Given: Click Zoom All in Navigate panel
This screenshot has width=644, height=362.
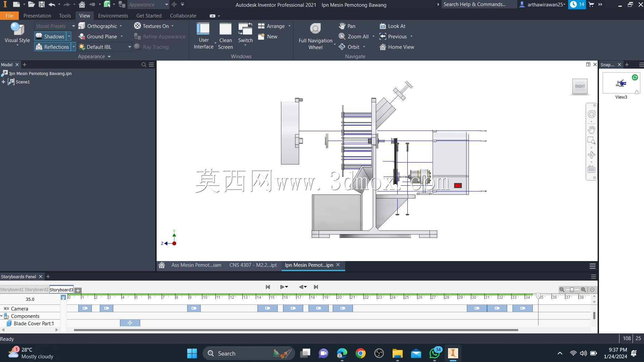Looking at the screenshot, I should [354, 36].
